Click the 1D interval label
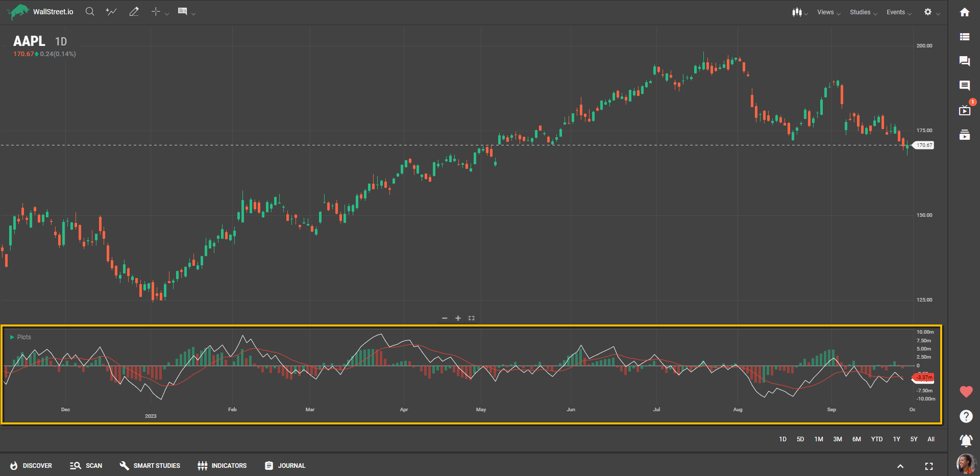 click(61, 42)
